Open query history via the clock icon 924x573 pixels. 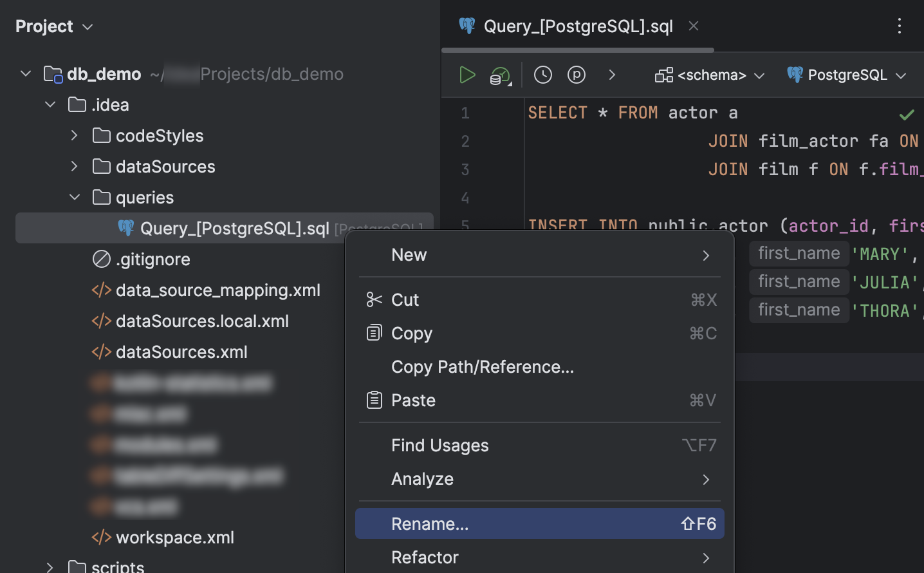pyautogui.click(x=542, y=75)
